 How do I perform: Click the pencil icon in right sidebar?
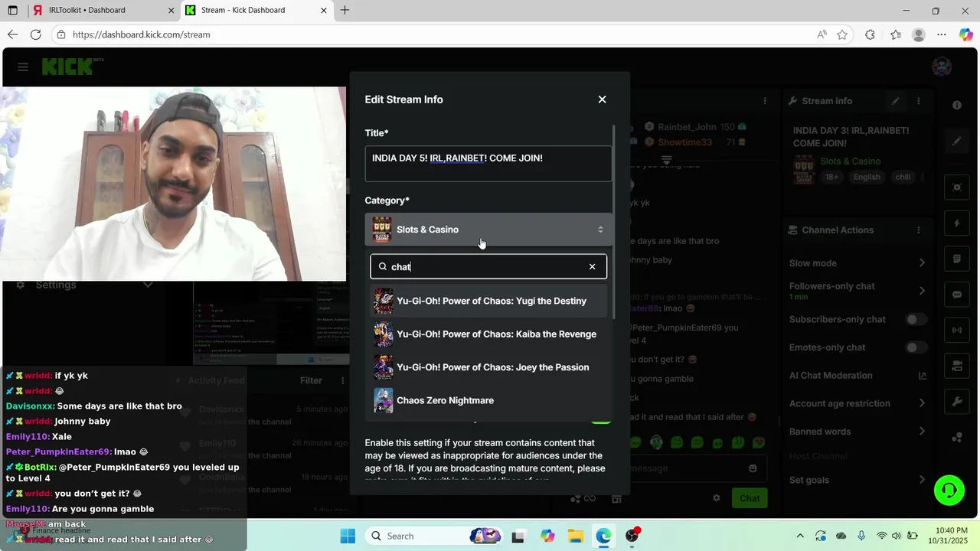957,142
